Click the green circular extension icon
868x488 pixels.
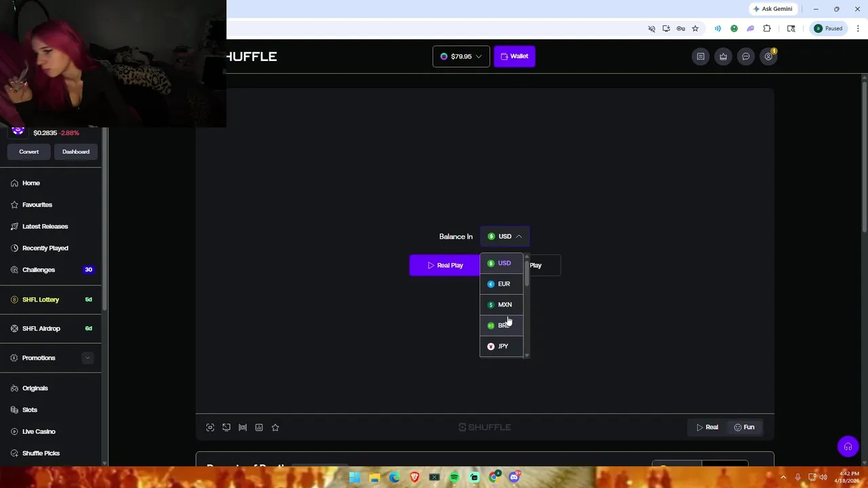click(734, 28)
